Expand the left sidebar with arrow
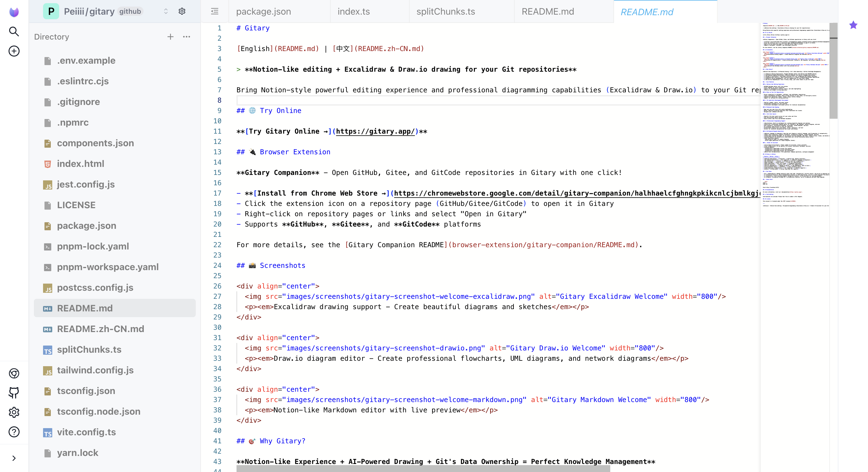The width and height of the screenshot is (868, 472). click(x=14, y=458)
